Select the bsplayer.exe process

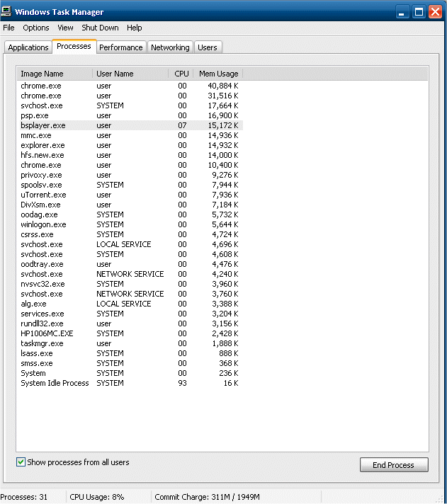tap(130, 125)
